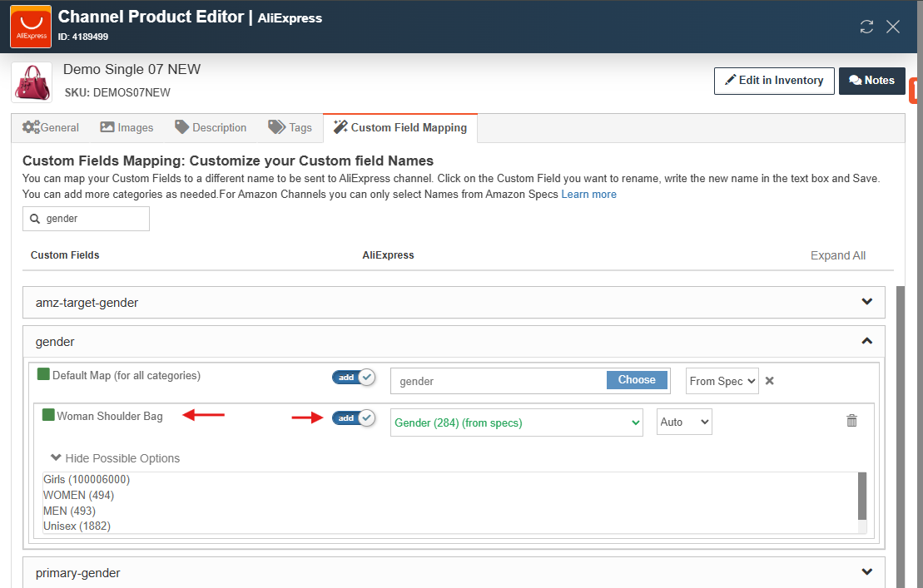Select the Custom Field Mapping tab
The height and width of the screenshot is (588, 923).
(400, 127)
